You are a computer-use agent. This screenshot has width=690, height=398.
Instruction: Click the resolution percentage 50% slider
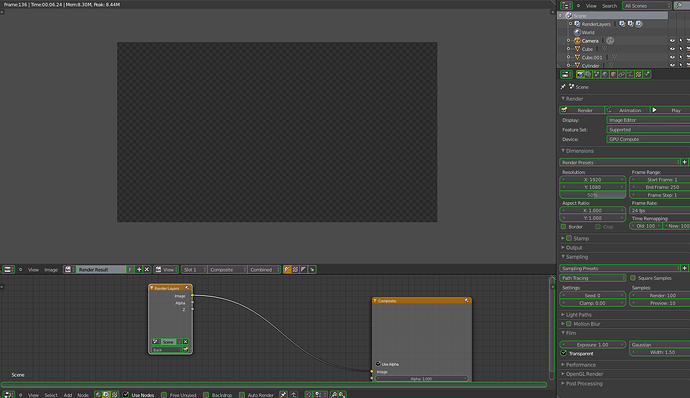[592, 195]
